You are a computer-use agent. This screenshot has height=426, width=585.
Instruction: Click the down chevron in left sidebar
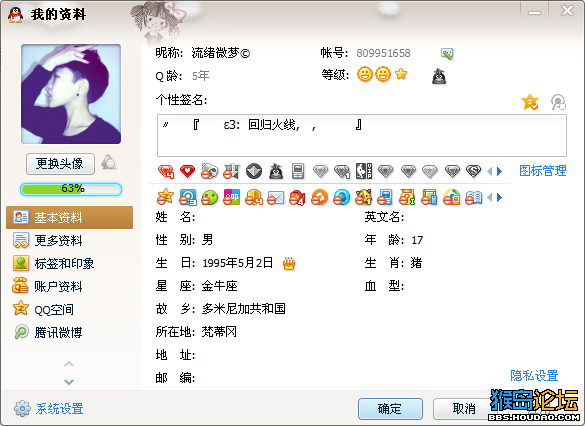pos(69,382)
